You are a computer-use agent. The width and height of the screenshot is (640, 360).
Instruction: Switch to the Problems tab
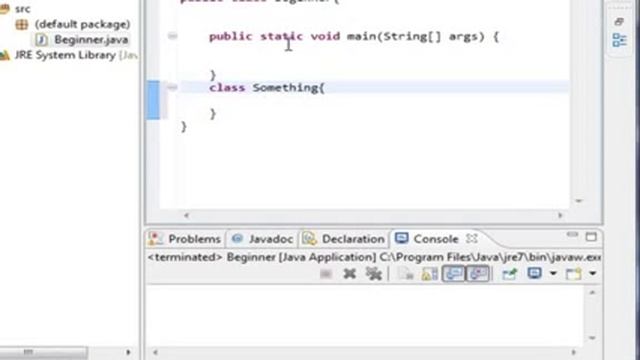coord(185,239)
